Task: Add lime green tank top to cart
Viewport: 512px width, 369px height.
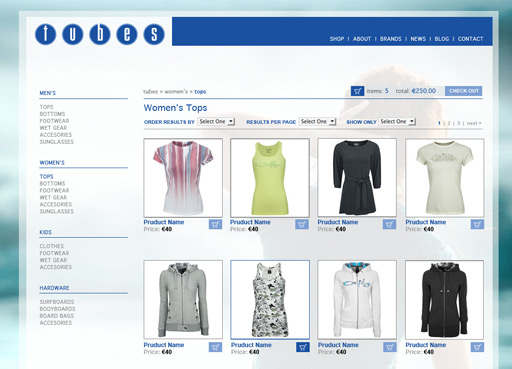Action: pyautogui.click(x=302, y=224)
